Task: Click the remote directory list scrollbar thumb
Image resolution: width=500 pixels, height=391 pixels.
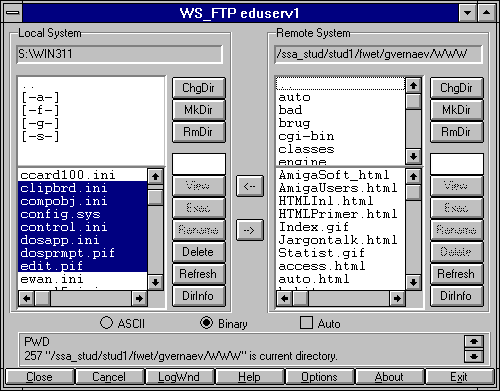Action: 413,101
